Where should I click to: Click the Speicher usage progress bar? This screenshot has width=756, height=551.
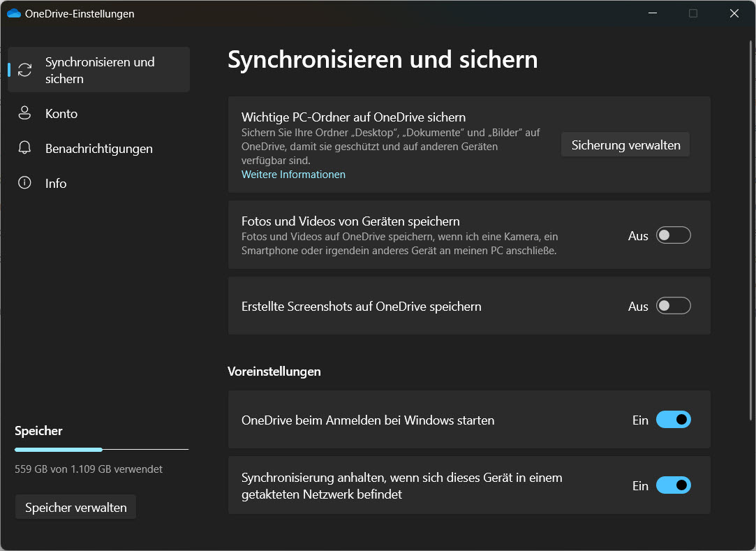tap(101, 449)
